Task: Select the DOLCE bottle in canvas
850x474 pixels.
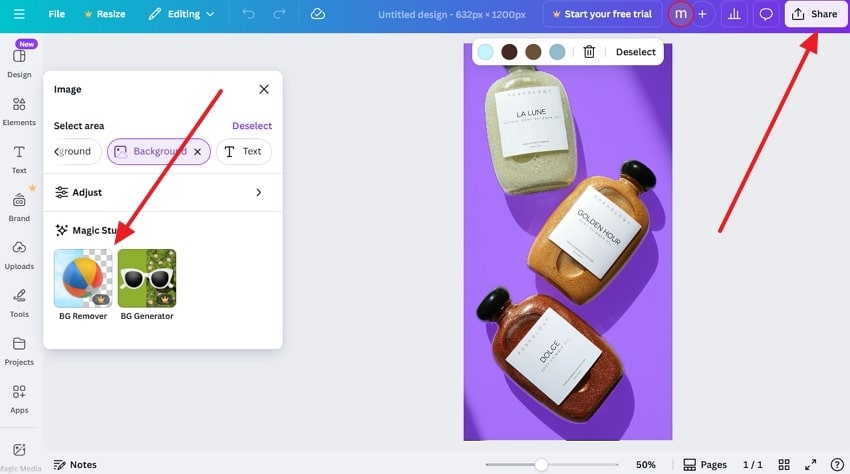Action: click(x=553, y=355)
